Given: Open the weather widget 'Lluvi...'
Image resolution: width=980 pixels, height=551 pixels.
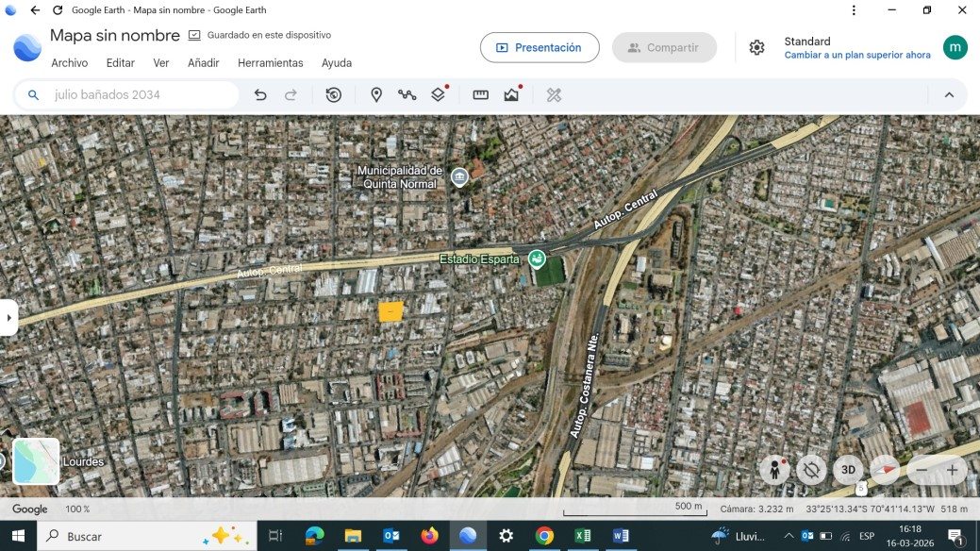Looking at the screenshot, I should coord(739,536).
